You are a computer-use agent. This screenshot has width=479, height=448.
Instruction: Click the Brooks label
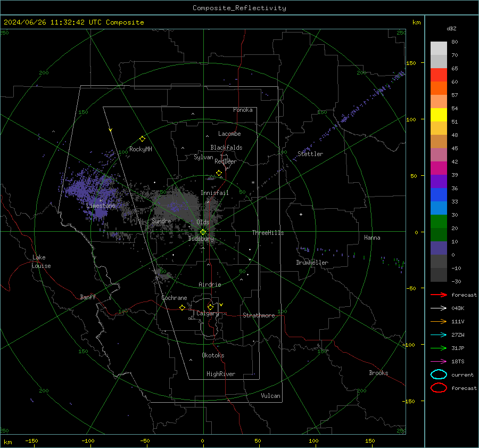click(x=378, y=373)
